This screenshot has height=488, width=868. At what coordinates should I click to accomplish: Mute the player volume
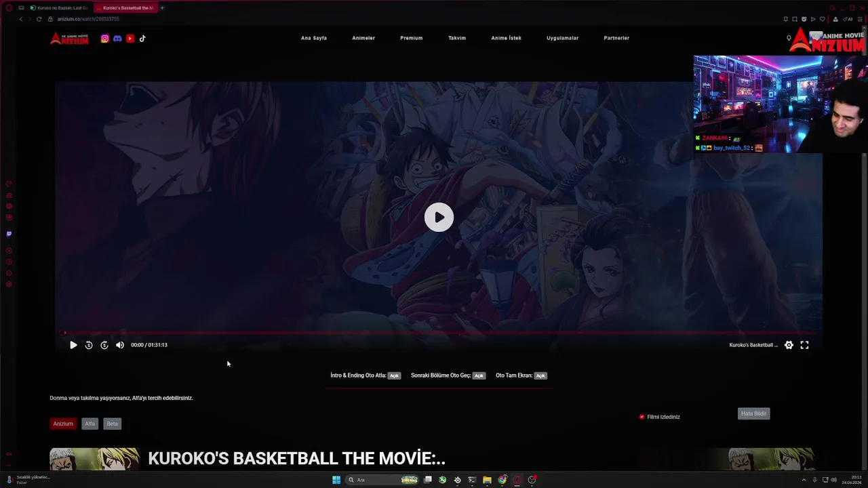[120, 345]
